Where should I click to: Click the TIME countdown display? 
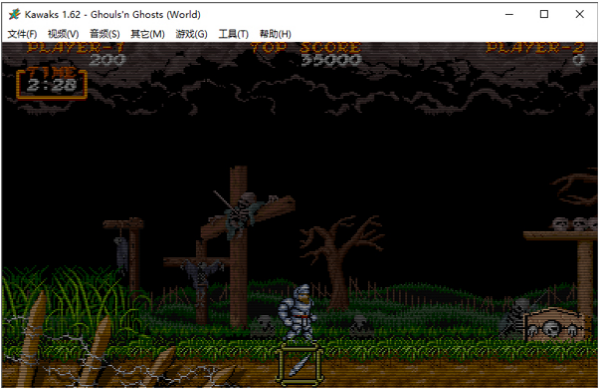(x=52, y=83)
